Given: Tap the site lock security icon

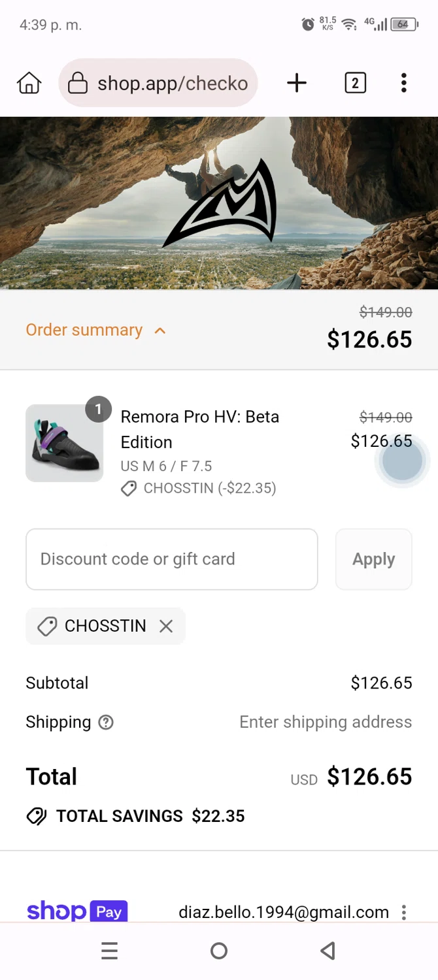Looking at the screenshot, I should pyautogui.click(x=78, y=83).
